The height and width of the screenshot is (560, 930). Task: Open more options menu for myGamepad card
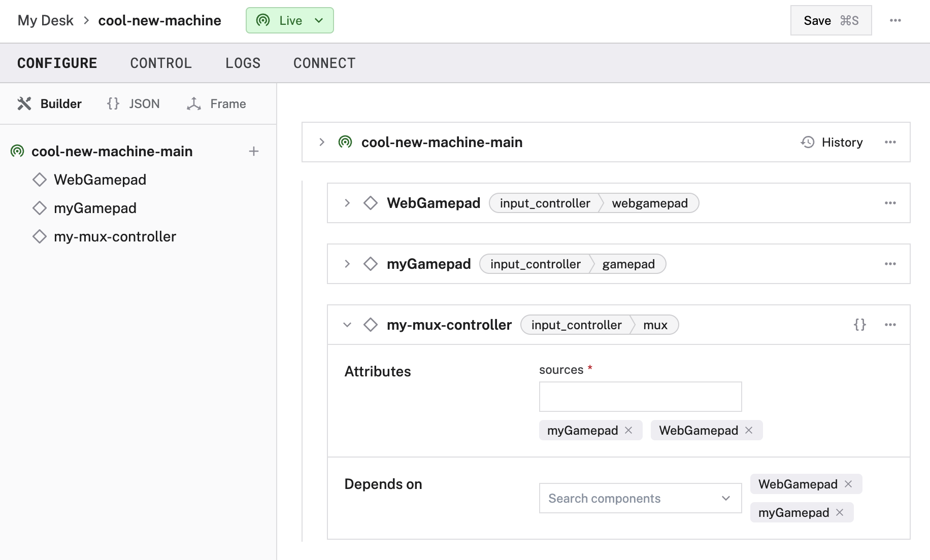pyautogui.click(x=890, y=264)
